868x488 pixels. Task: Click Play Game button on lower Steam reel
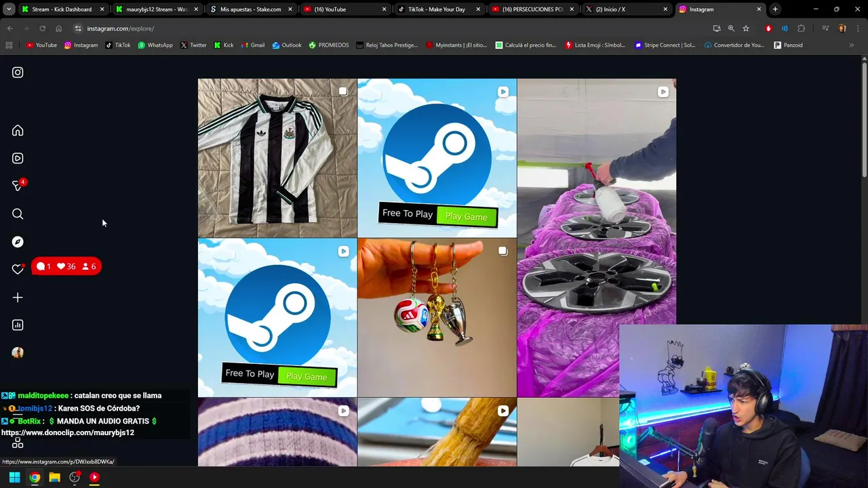307,376
